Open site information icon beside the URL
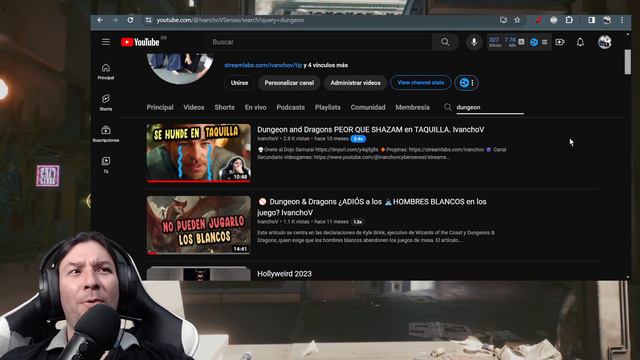The width and height of the screenshot is (640, 360). point(148,20)
